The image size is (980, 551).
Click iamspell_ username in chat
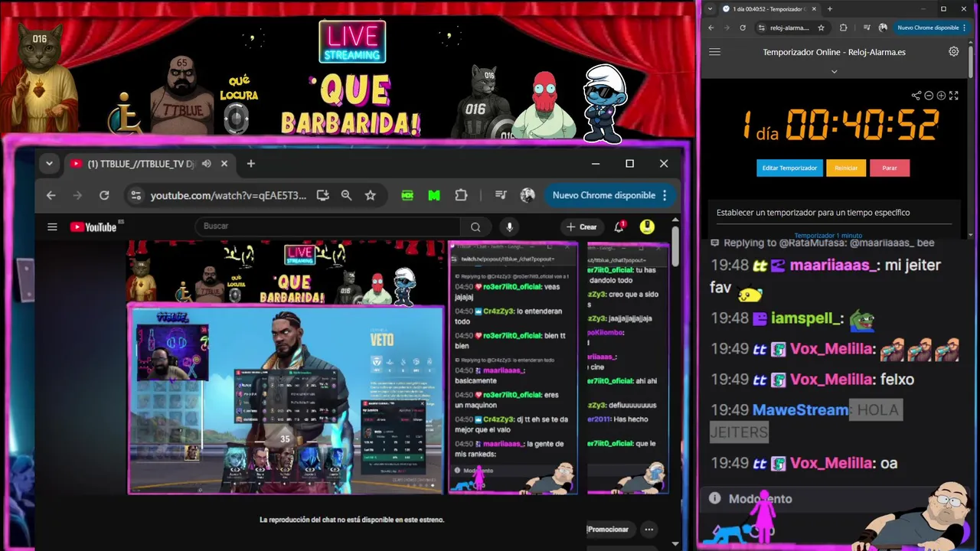click(x=807, y=318)
